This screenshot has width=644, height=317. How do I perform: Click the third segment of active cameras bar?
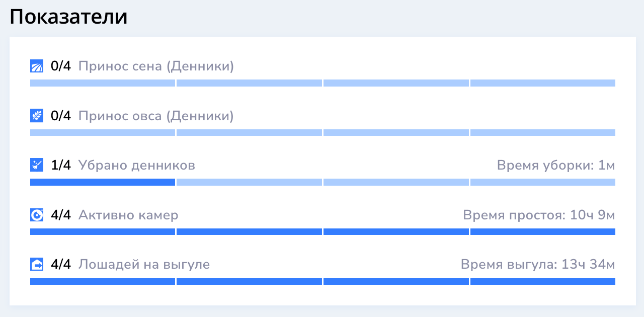[x=396, y=231]
